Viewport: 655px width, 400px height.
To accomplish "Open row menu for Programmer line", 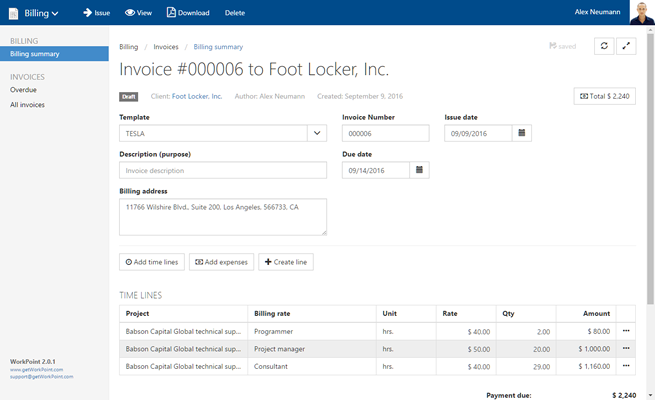I will [626, 330].
